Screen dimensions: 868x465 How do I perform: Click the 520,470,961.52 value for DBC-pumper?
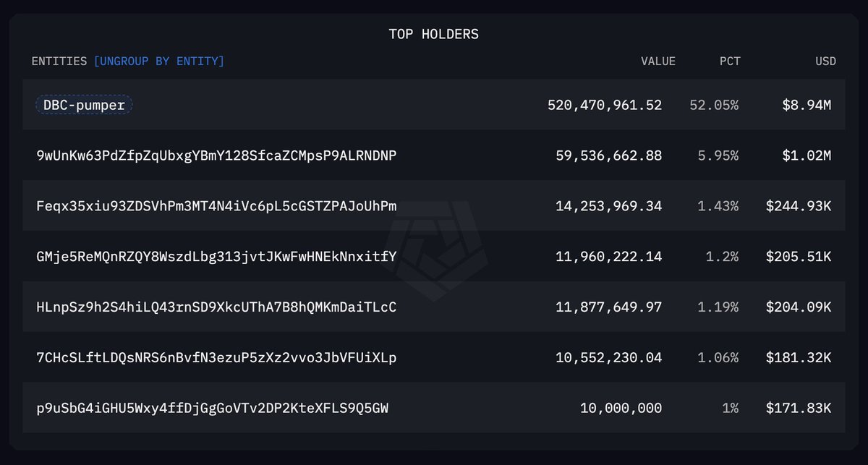[x=605, y=105]
